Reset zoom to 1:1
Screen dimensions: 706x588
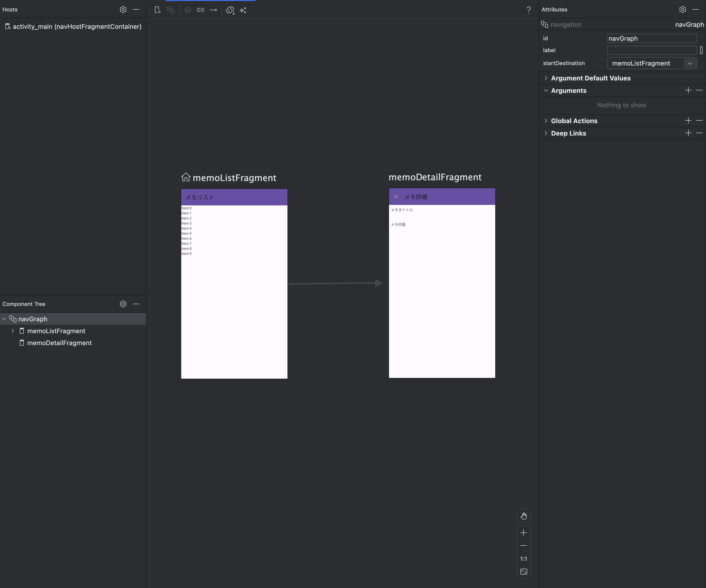(524, 559)
